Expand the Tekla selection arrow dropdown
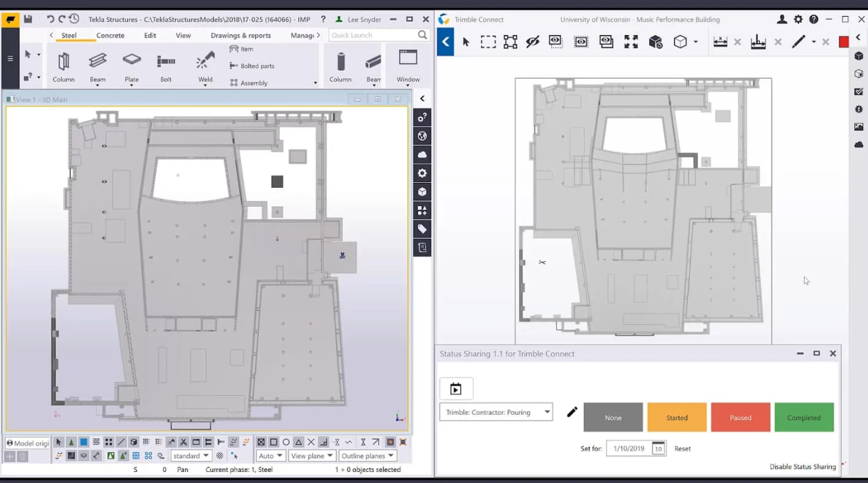 38,55
